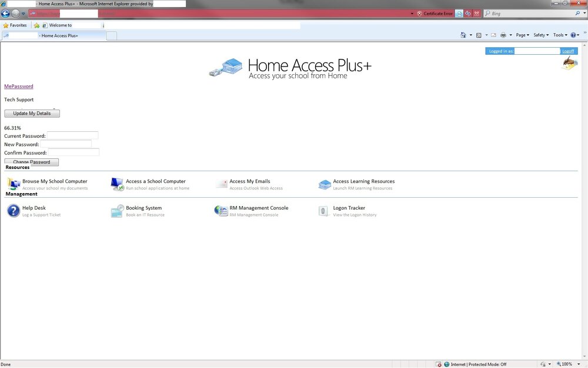The image size is (588, 368).
Task: Expand the zoom level dropdown arrow
Action: point(578,364)
